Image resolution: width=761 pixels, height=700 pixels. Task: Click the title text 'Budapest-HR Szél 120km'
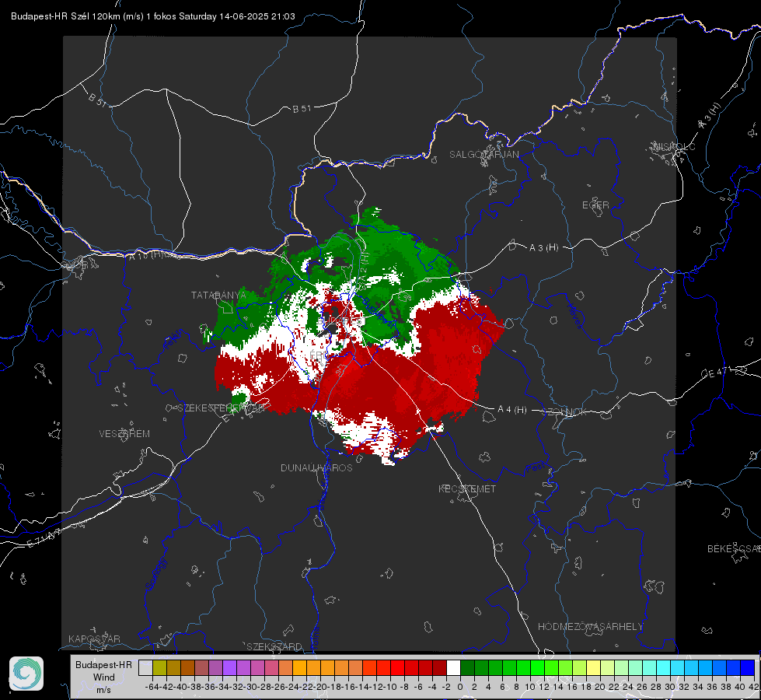tap(66, 16)
